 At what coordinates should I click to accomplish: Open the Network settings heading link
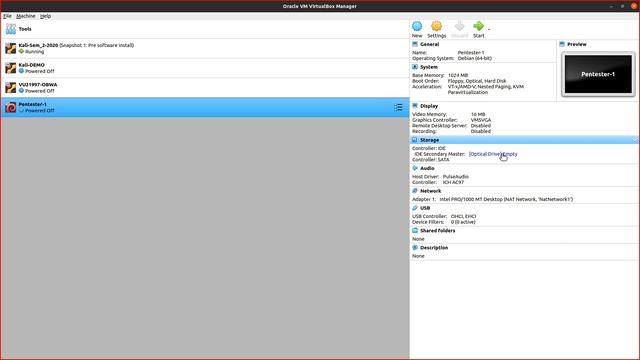point(431,191)
